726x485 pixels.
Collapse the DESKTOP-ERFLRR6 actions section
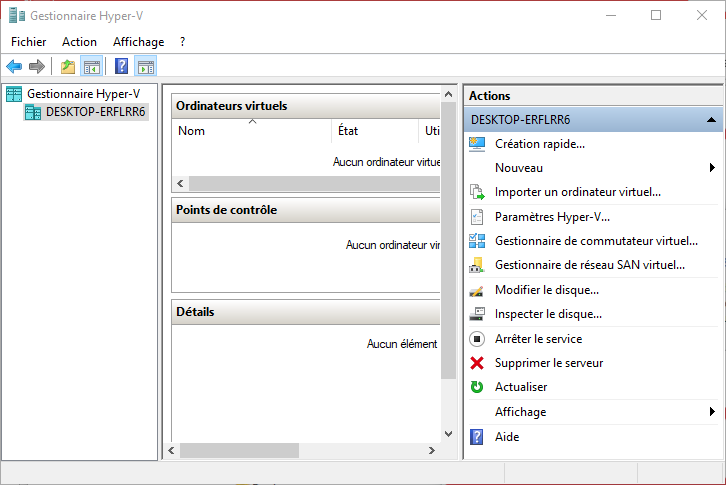point(710,119)
